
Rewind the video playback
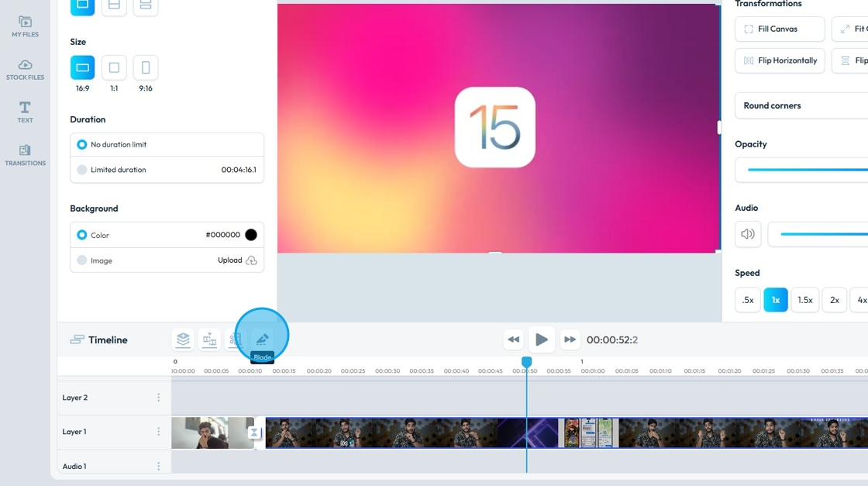pyautogui.click(x=514, y=340)
